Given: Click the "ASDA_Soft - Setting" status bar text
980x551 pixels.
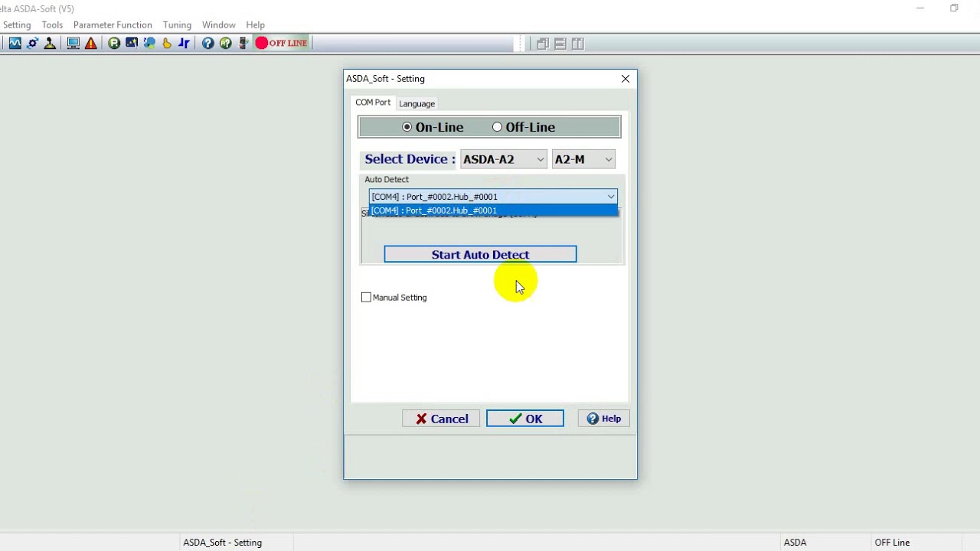Looking at the screenshot, I should (223, 543).
